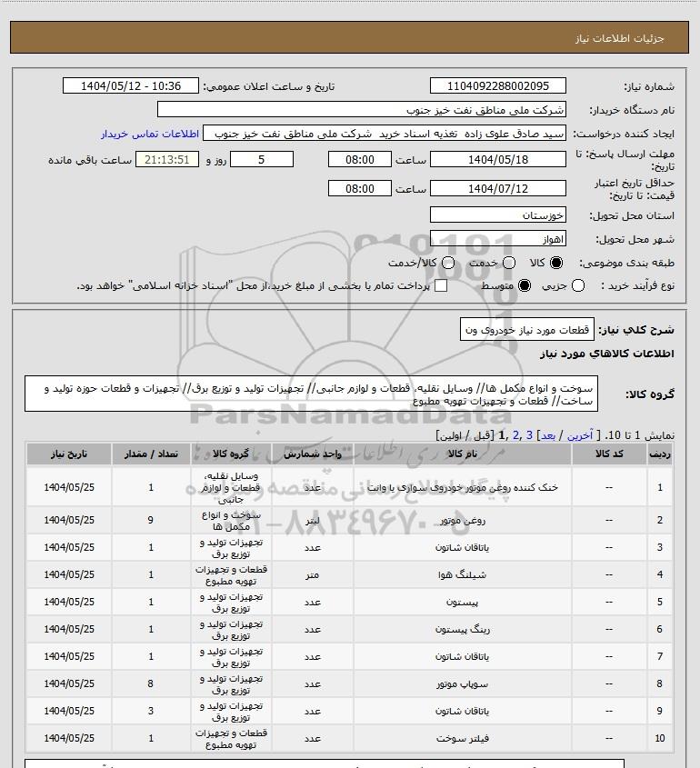Viewport: 700px width, 768px height.
Task: Click quantity 9 in روغن موتور row
Action: click(x=151, y=520)
